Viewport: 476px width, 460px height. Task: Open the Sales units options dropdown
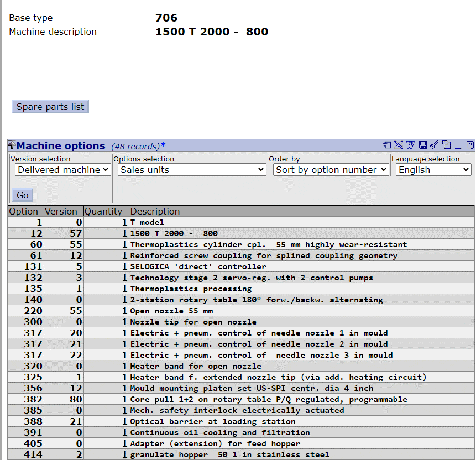(192, 170)
